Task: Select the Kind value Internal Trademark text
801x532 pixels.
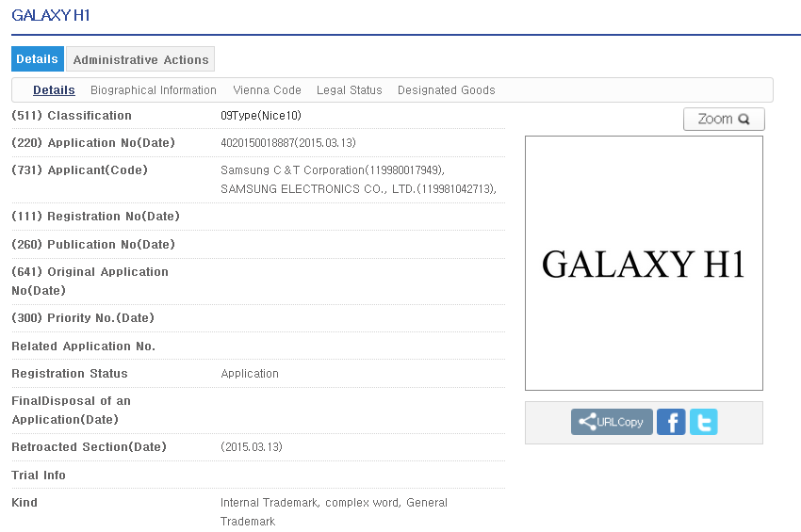Action: coord(334,511)
